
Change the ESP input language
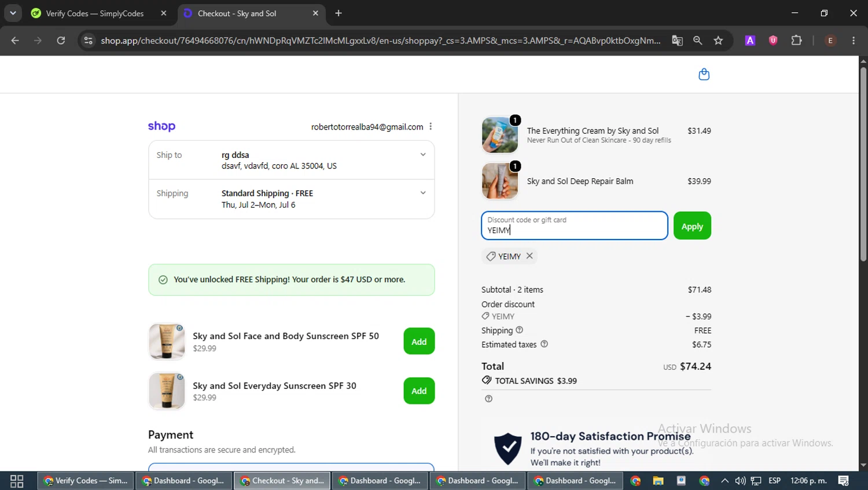point(774,481)
